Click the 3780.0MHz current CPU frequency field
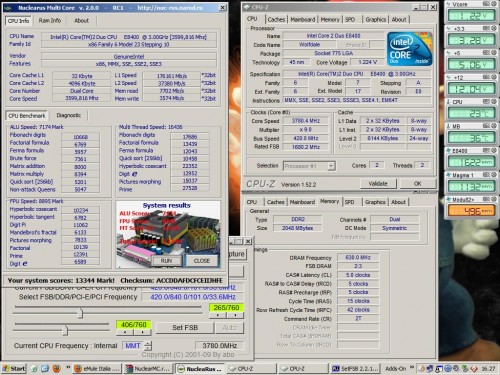This screenshot has height=375, width=500. pyautogui.click(x=219, y=346)
